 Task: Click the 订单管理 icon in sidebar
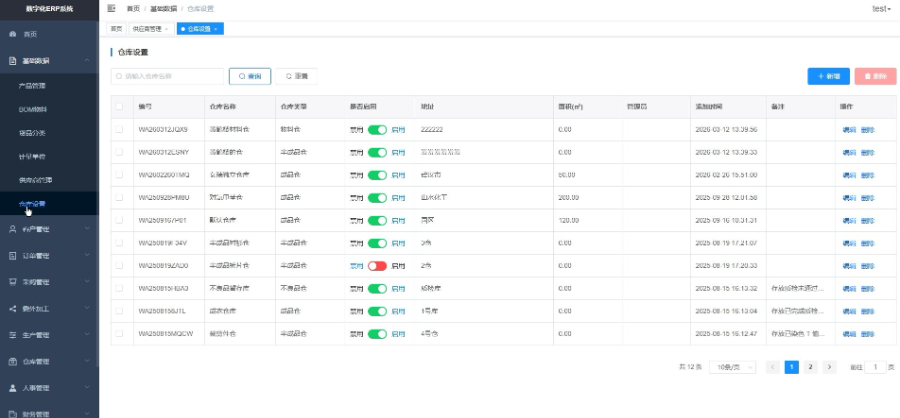coord(13,256)
